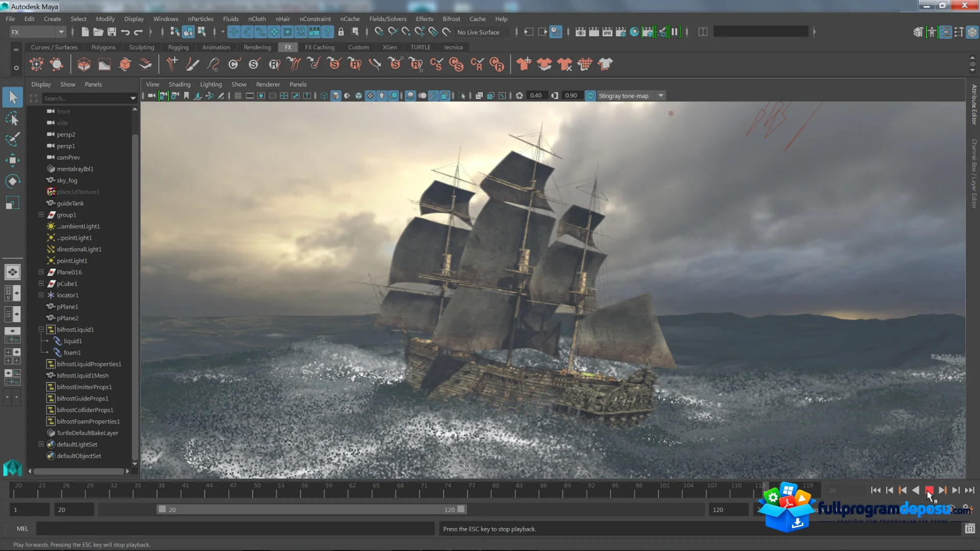Screen dimensions: 980x551
Task: Open the Bifrost menu
Action: click(451, 19)
